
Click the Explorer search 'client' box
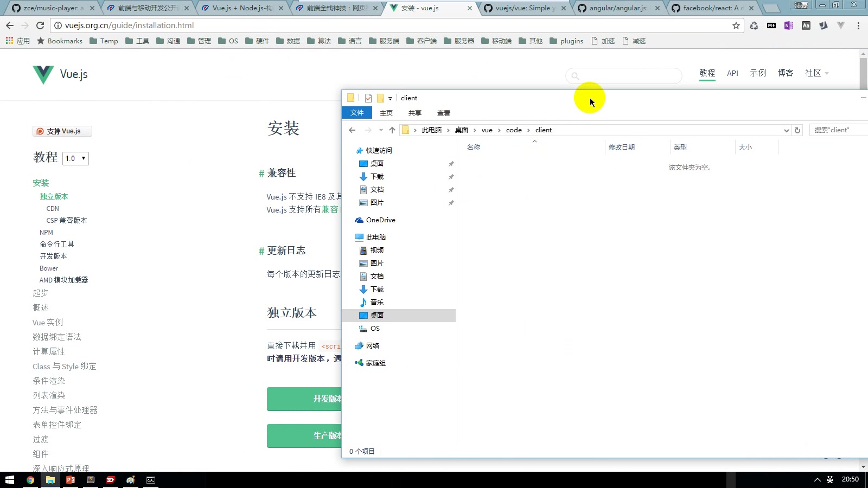[839, 130]
